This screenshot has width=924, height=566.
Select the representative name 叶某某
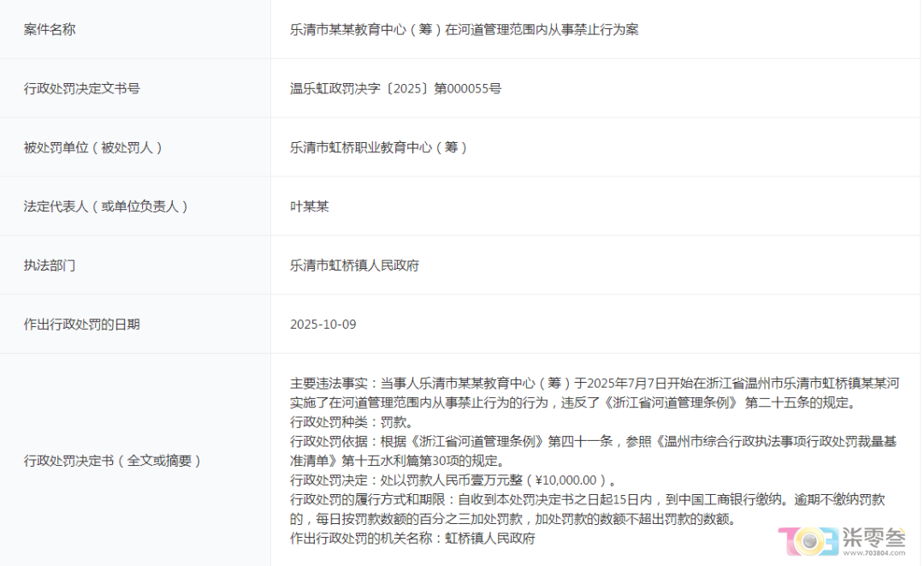click(x=310, y=206)
